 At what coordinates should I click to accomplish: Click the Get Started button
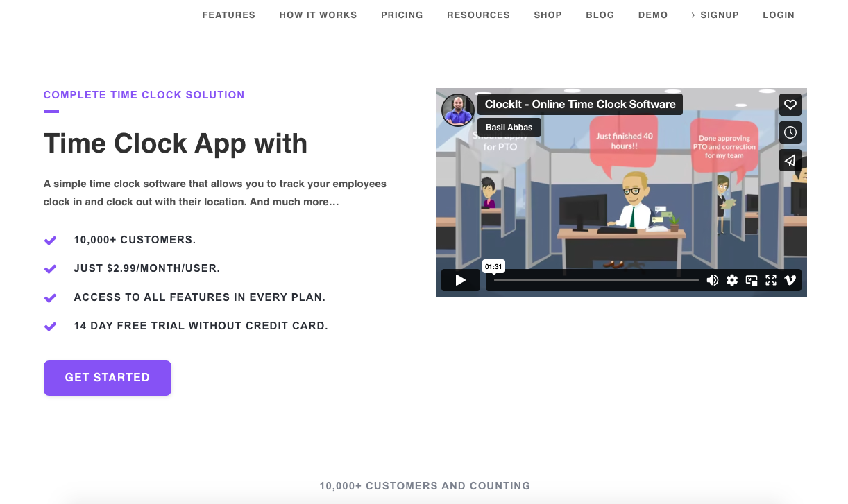108,378
